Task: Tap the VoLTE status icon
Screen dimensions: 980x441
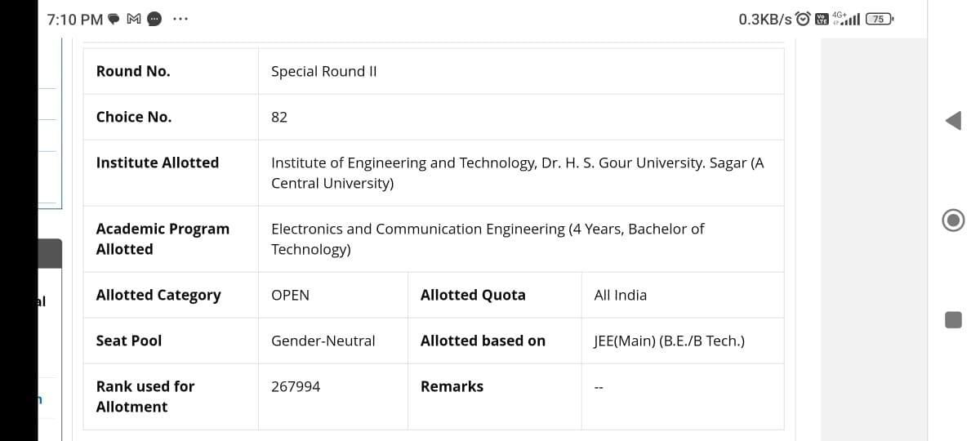Action: tap(822, 19)
